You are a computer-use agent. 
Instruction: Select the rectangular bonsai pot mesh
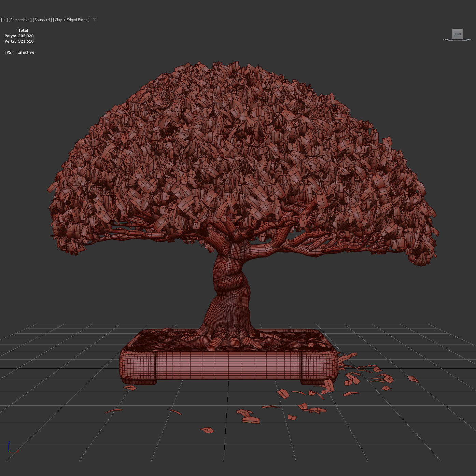coord(229,365)
